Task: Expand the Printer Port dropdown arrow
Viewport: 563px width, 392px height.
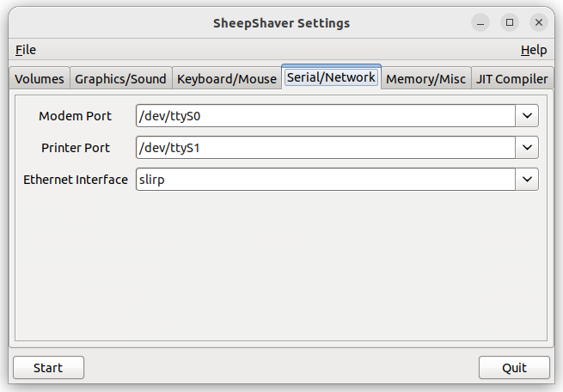Action: [x=527, y=147]
